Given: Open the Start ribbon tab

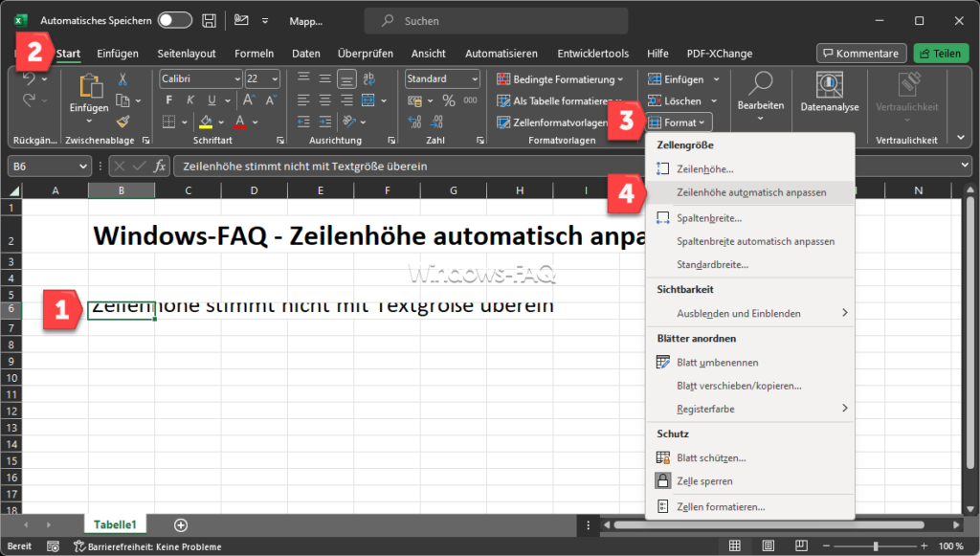Looking at the screenshot, I should click(x=68, y=53).
